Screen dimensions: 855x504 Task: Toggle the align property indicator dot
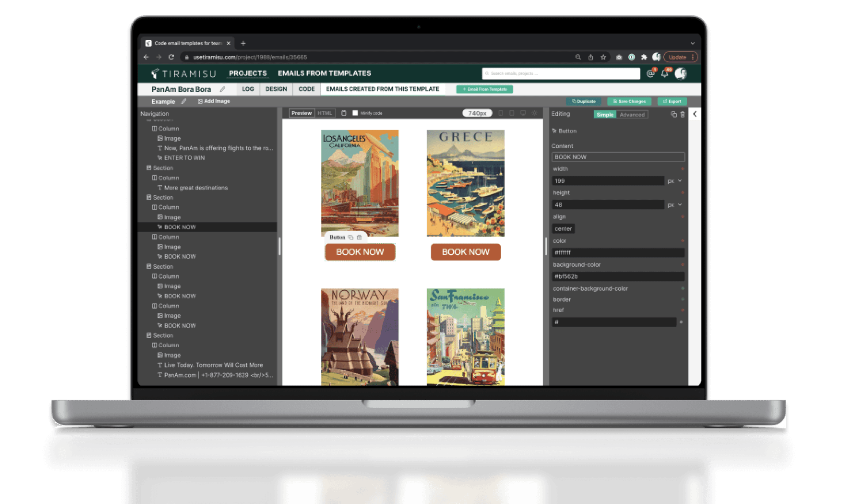click(682, 217)
